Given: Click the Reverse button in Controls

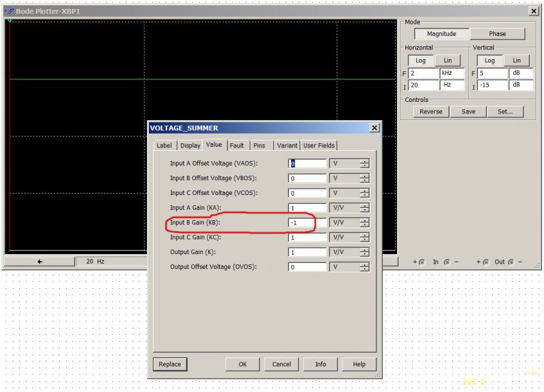Looking at the screenshot, I should coord(431,111).
